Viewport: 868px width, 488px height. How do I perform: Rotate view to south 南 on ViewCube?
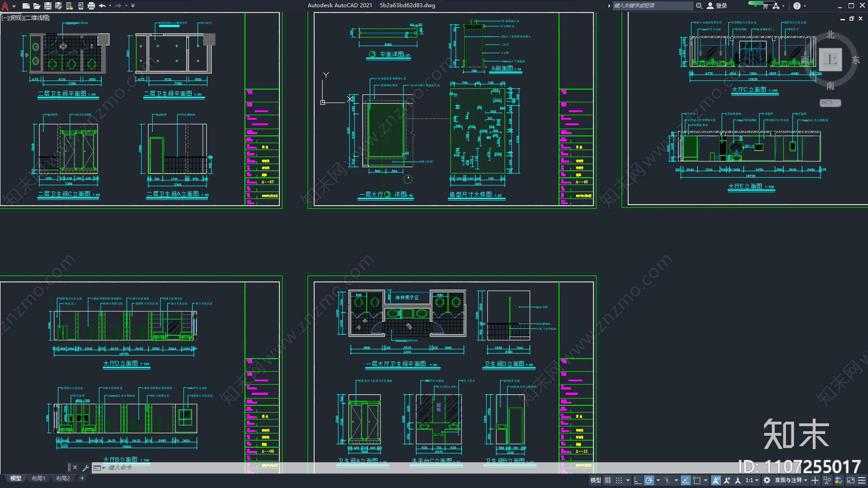pyautogui.click(x=831, y=86)
